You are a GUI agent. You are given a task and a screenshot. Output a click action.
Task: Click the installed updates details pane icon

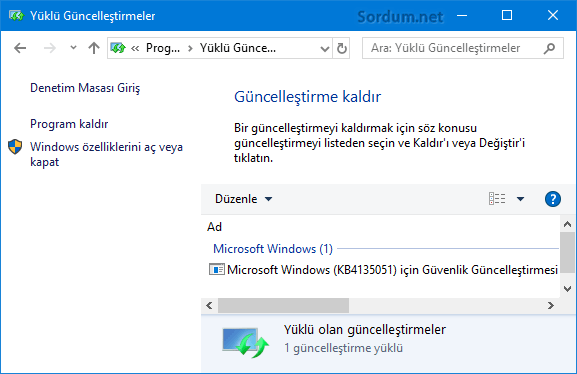[x=245, y=343]
